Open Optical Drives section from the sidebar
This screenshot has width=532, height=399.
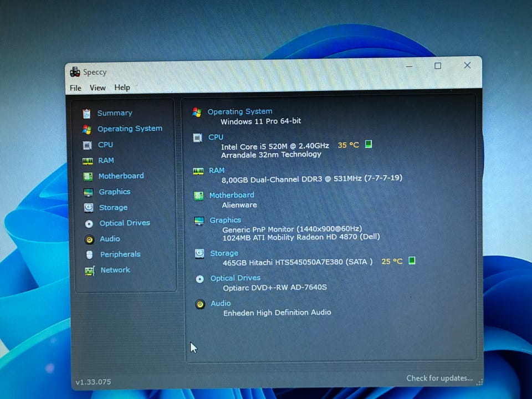click(x=125, y=223)
